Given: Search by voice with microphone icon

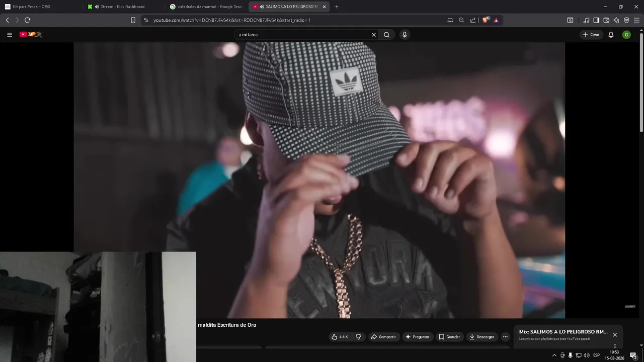Looking at the screenshot, I should [x=405, y=35].
